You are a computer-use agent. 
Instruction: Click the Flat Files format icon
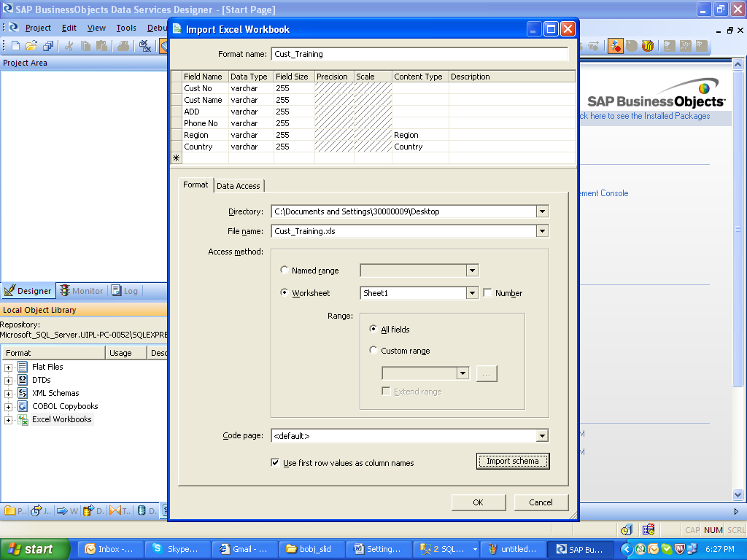23,367
